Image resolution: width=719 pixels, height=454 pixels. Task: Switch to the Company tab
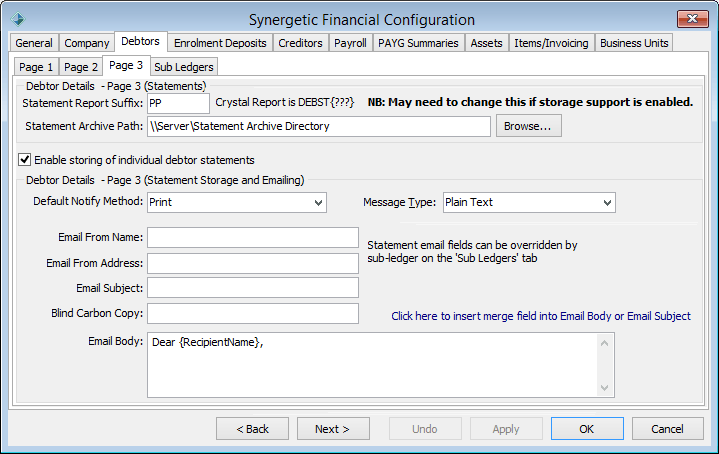point(87,43)
